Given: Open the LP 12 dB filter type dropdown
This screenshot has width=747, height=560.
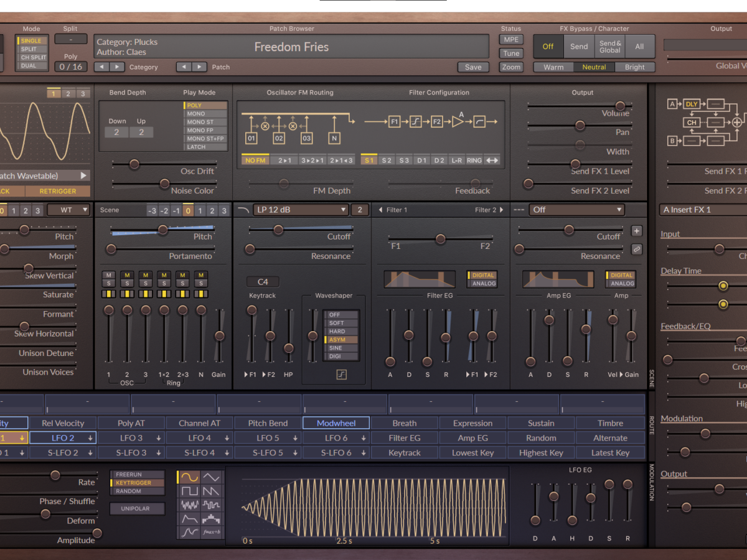Looking at the screenshot, I should click(300, 210).
